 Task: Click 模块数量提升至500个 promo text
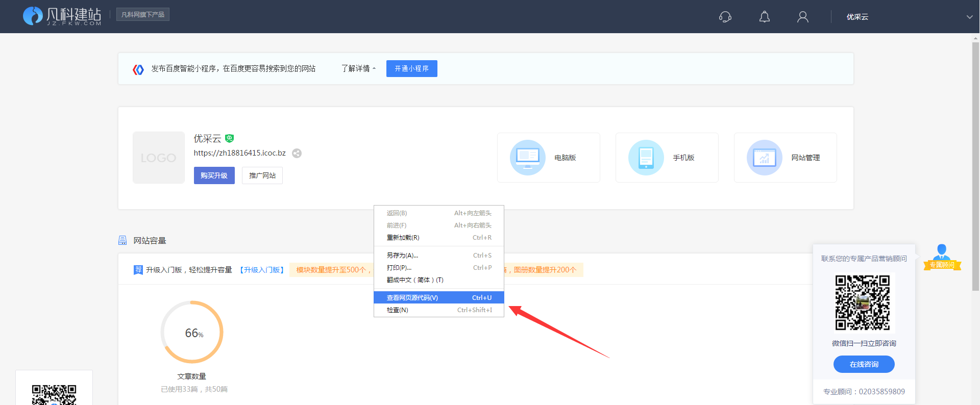coord(331,270)
